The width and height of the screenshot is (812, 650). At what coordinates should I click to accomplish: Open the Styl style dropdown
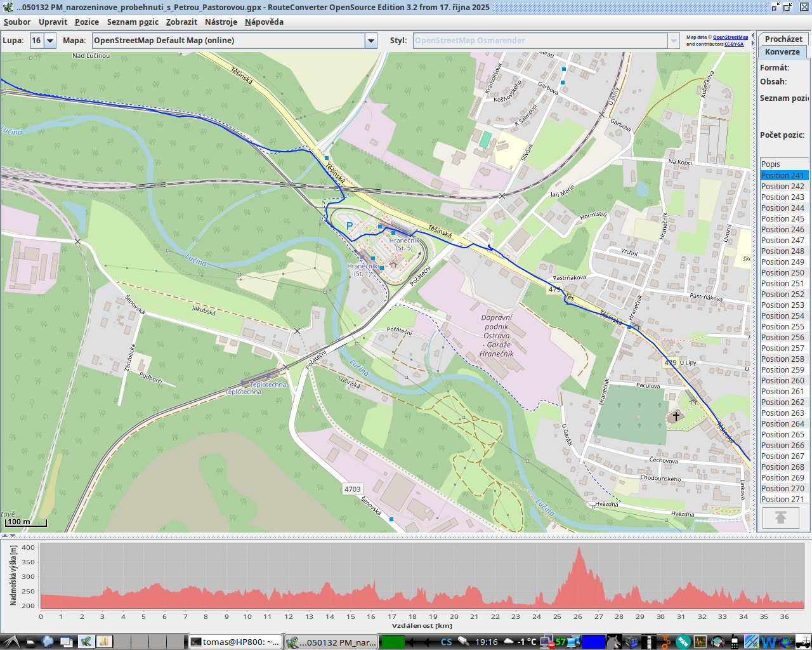coord(673,41)
